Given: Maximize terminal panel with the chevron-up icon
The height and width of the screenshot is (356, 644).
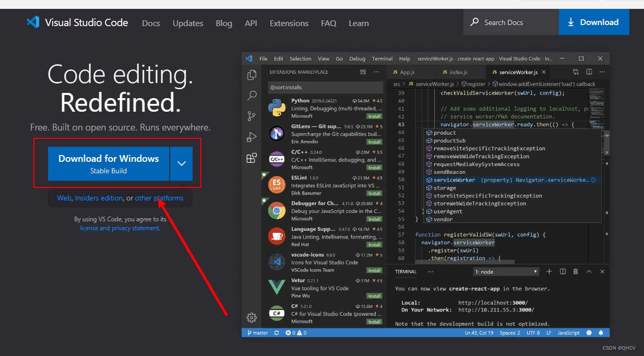Looking at the screenshot, I should coord(589,271).
